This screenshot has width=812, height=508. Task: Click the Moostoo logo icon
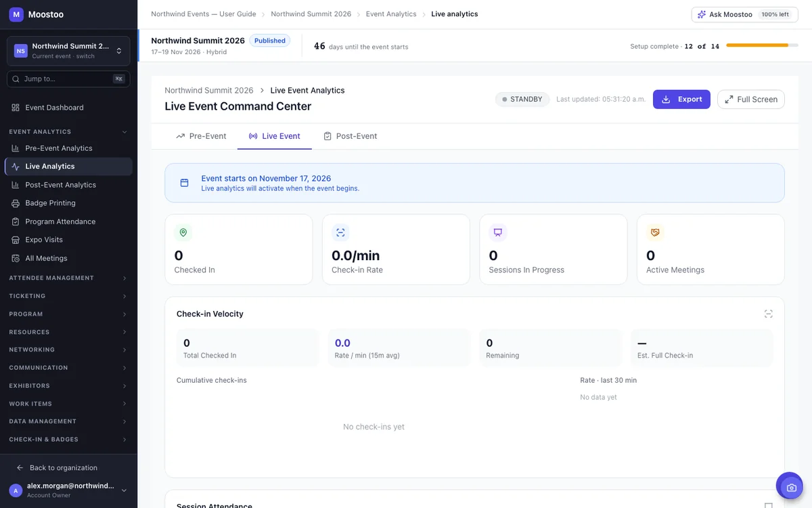[x=16, y=14]
